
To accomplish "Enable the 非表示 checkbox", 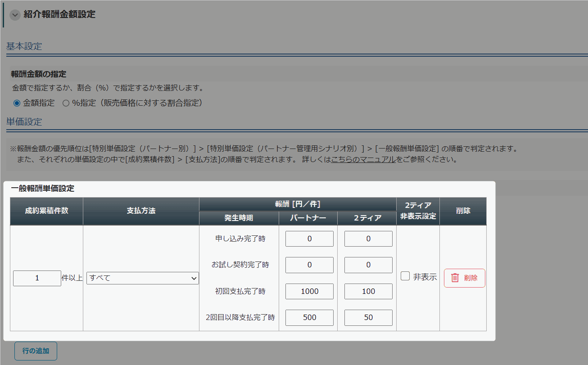I will [x=405, y=276].
